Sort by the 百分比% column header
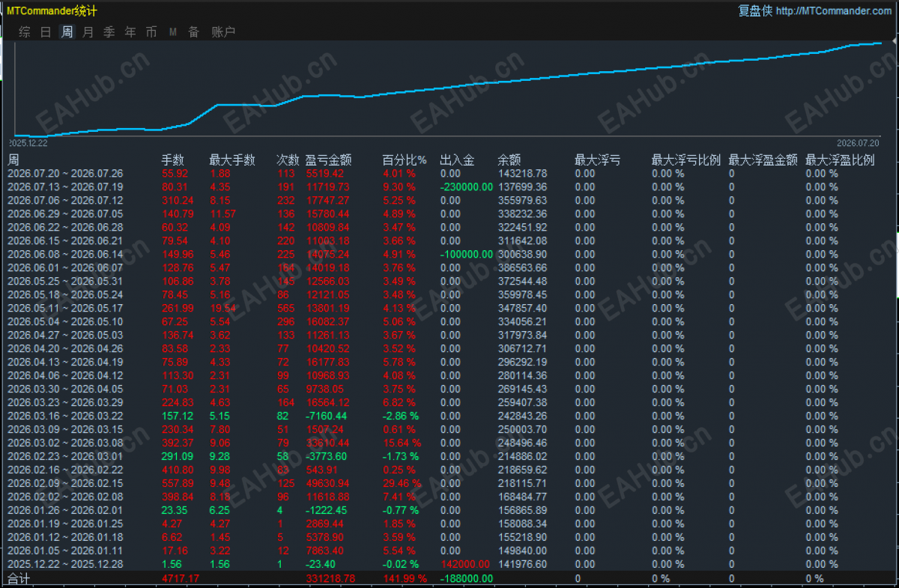The height and width of the screenshot is (588, 899). click(405, 160)
